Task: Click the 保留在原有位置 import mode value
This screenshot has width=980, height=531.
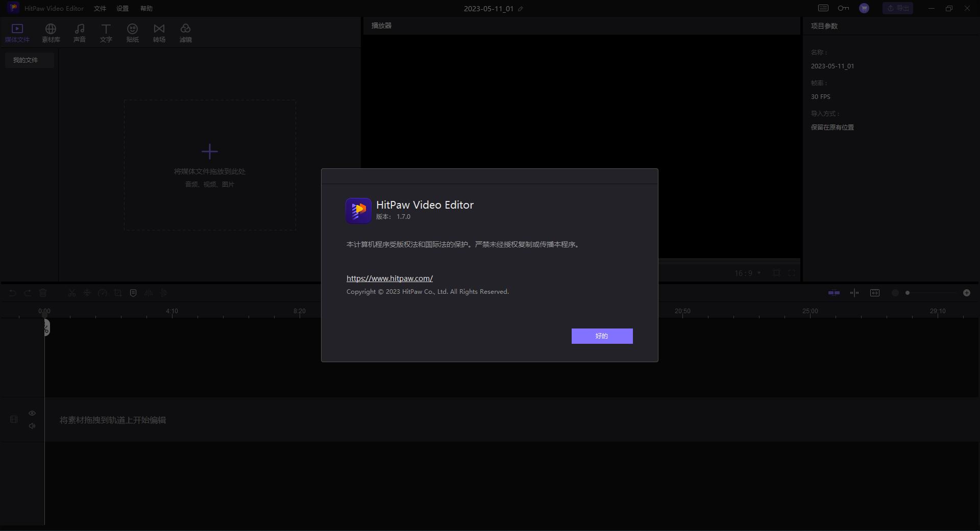Action: [832, 128]
